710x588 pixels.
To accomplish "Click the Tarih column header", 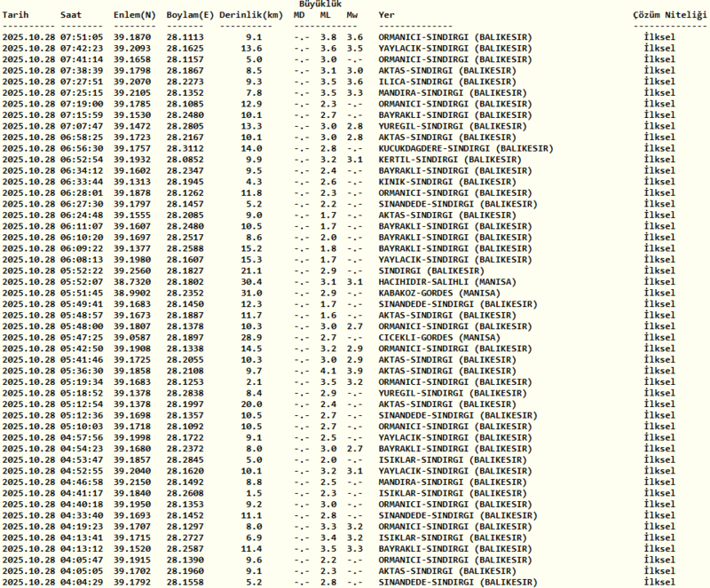I will point(16,16).
